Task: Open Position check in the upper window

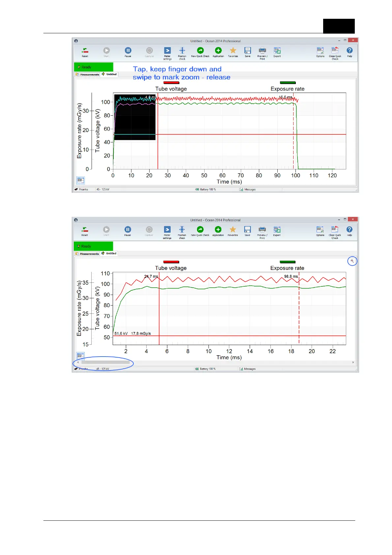Action: 182,53
